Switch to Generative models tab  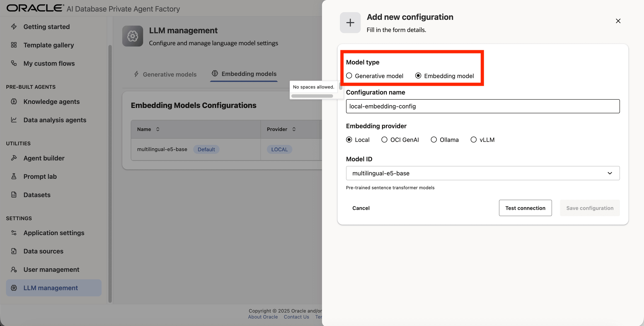[165, 74]
